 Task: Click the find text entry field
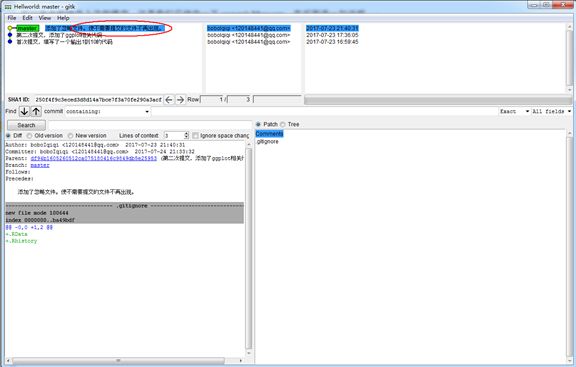pyautogui.click(x=324, y=111)
